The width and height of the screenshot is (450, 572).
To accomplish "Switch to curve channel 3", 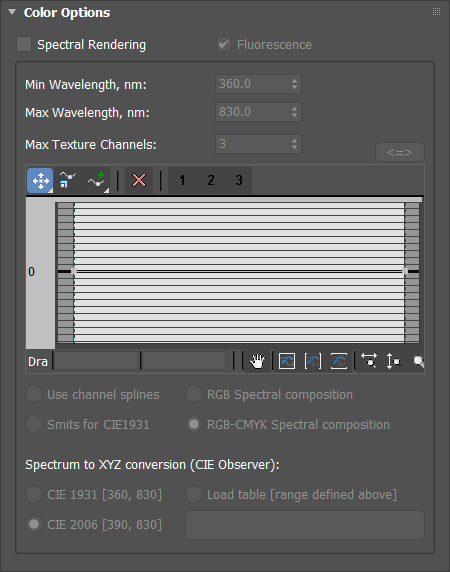I will click(x=239, y=180).
